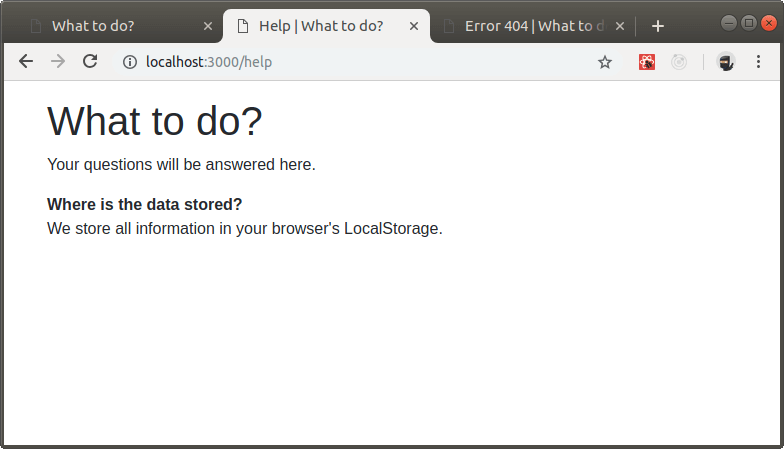Screen dimensions: 784x449
Task: Click page icon on the Error 404 tab
Action: pos(449,26)
